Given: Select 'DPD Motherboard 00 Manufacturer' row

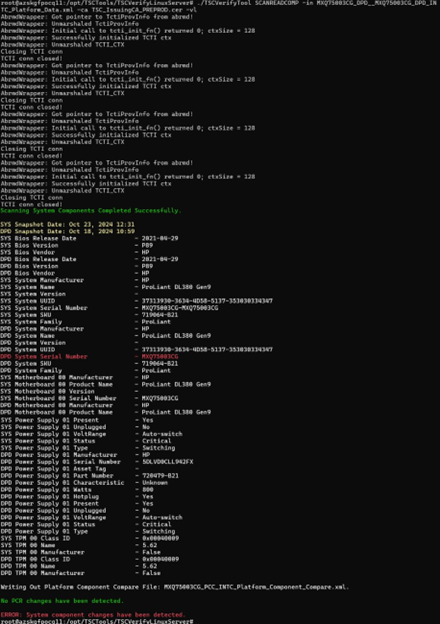Looking at the screenshot, I should [x=75, y=406].
